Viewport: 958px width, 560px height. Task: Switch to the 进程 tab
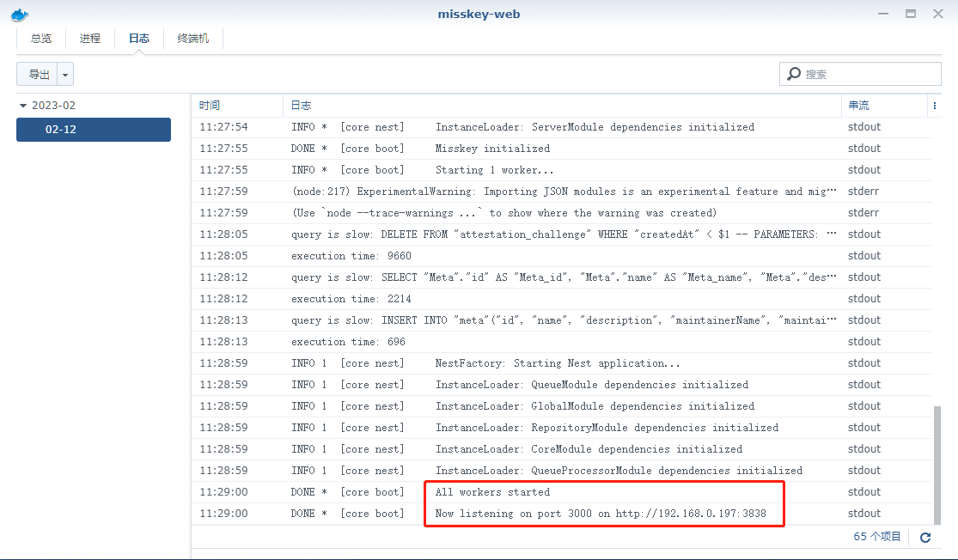click(x=90, y=39)
